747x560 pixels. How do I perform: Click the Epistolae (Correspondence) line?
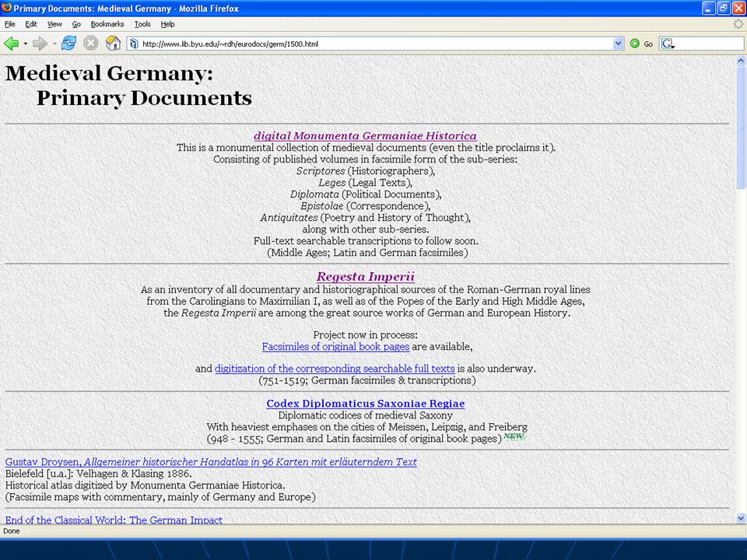(366, 206)
